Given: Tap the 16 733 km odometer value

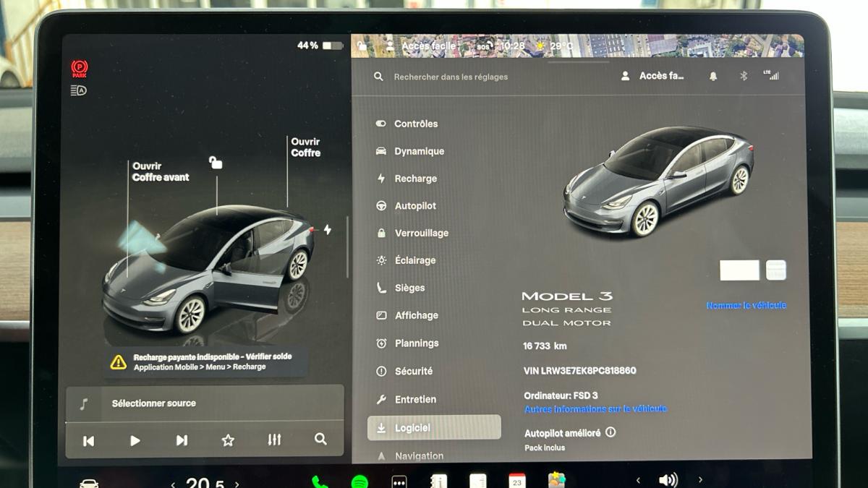Looking at the screenshot, I should click(x=545, y=346).
